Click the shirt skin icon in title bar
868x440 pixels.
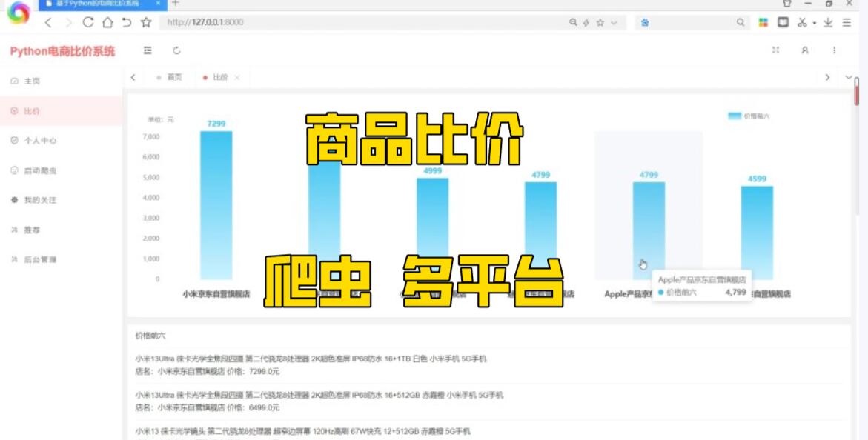[x=786, y=3]
